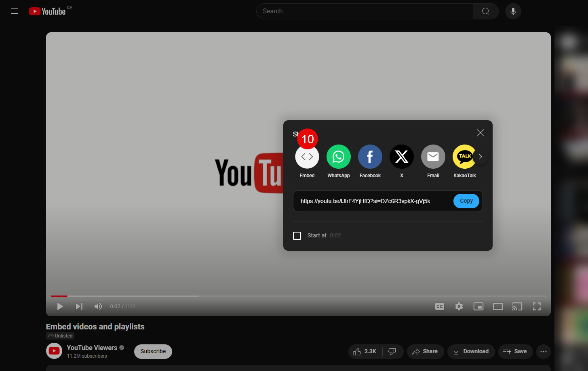
Task: Play the video
Action: pos(60,306)
